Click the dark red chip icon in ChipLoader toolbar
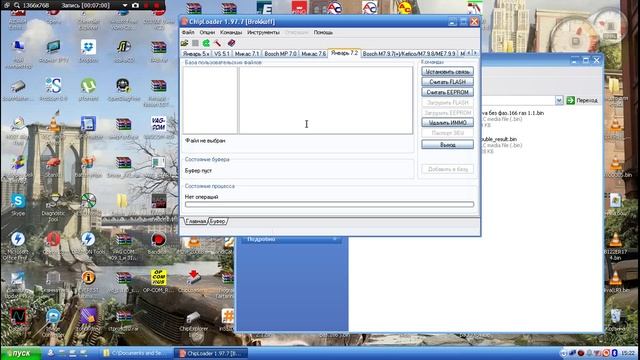This screenshot has width=640, height=360. (231, 43)
